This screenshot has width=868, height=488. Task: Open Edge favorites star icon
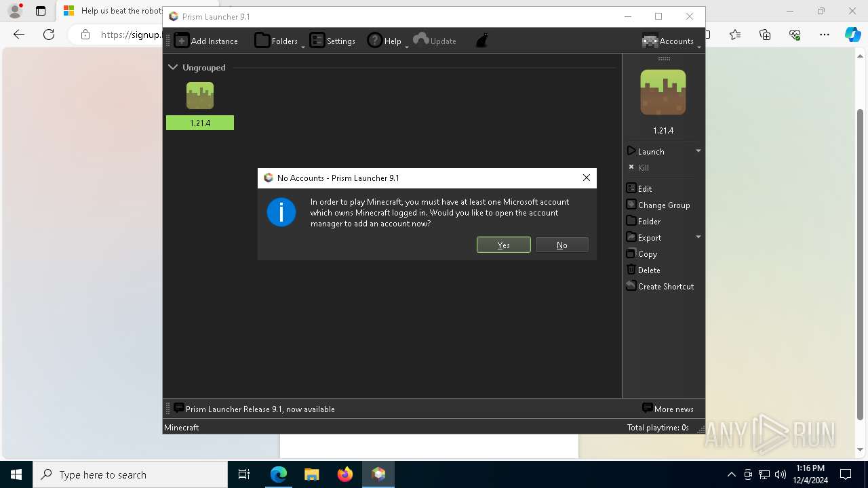(x=735, y=35)
